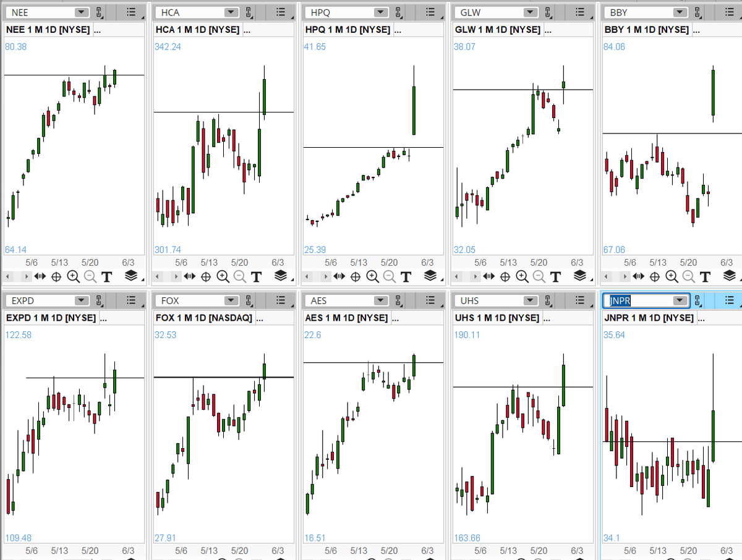Open layers icon beneath GLW chart

[580, 276]
